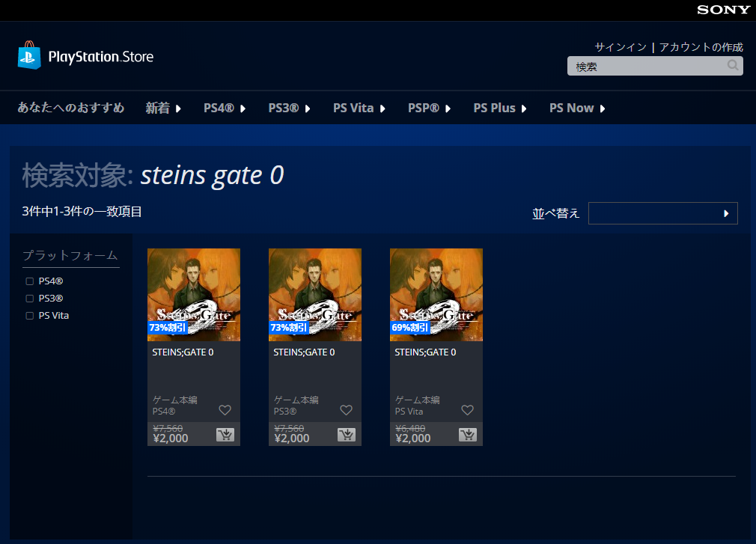Add PS3 STEINS;GATE 0 to wishlist heart
Screen dimensions: 756x544
[x=346, y=410]
